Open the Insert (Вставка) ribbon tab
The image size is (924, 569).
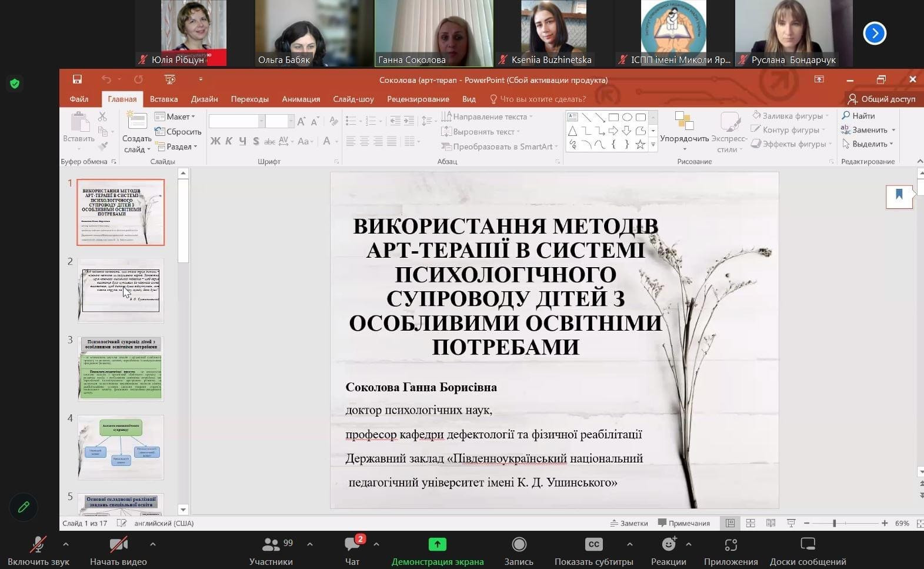click(x=164, y=99)
